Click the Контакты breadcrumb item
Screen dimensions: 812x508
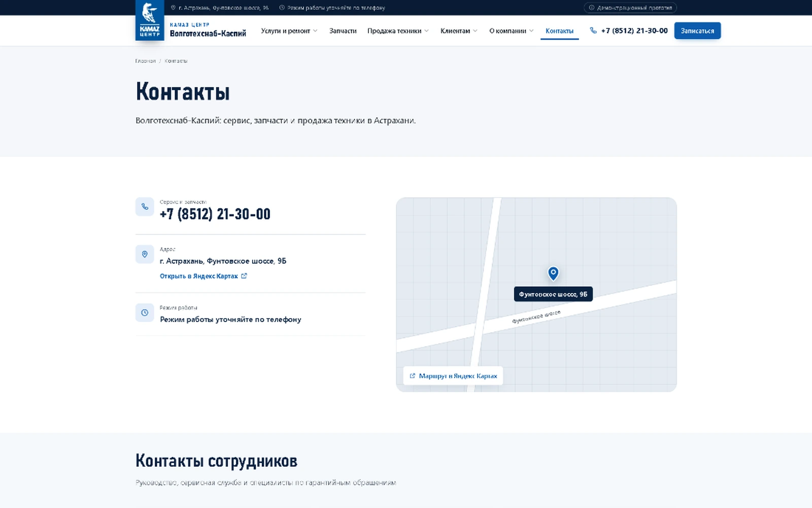[176, 61]
